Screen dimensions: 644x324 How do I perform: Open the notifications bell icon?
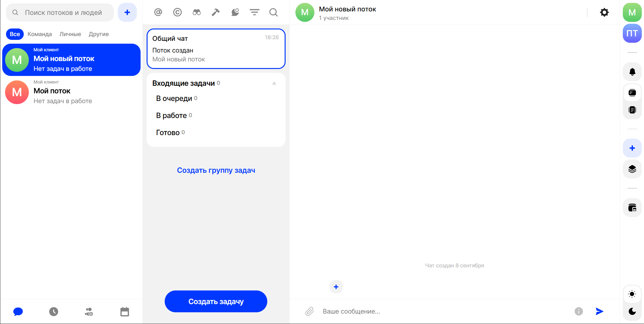632,72
